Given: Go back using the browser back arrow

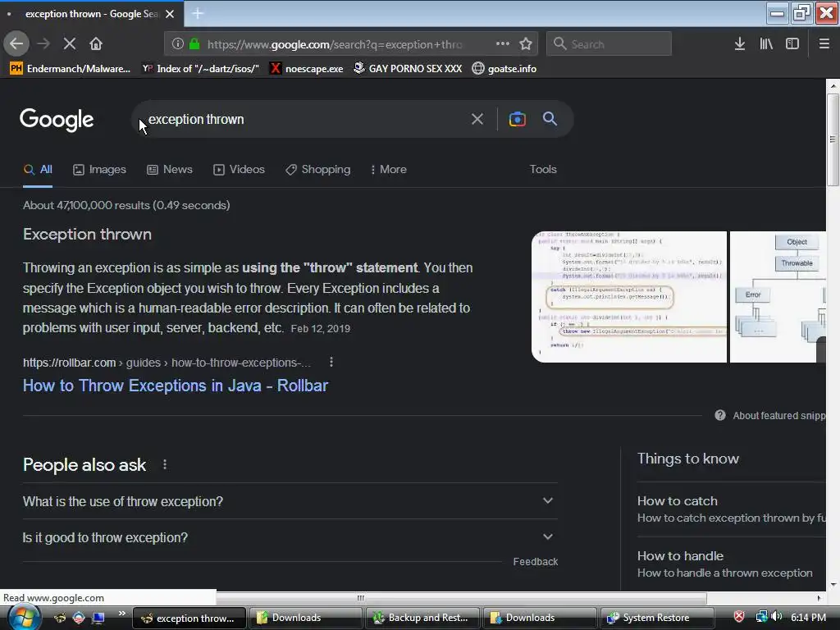Looking at the screenshot, I should [x=16, y=43].
